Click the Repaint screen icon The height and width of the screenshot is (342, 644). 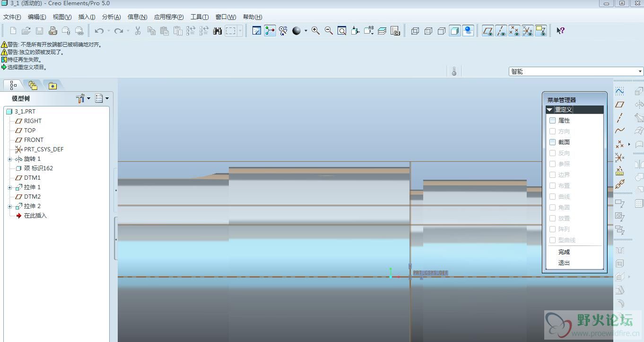257,31
